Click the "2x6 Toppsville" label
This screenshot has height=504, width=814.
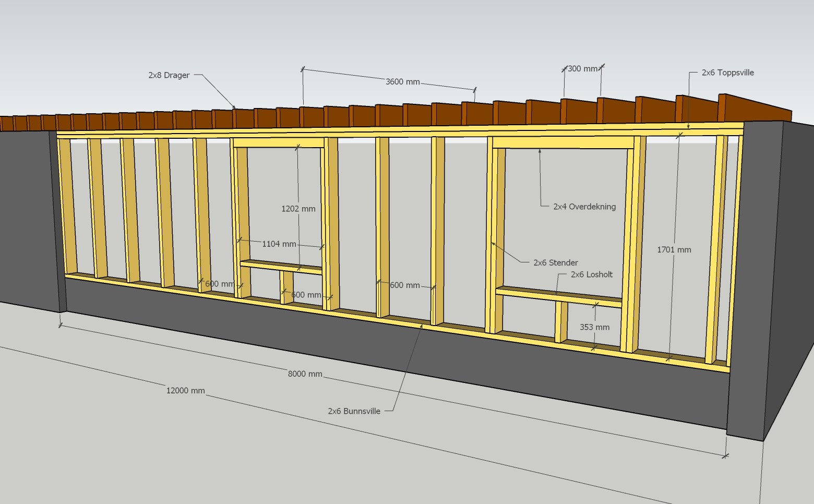point(727,73)
